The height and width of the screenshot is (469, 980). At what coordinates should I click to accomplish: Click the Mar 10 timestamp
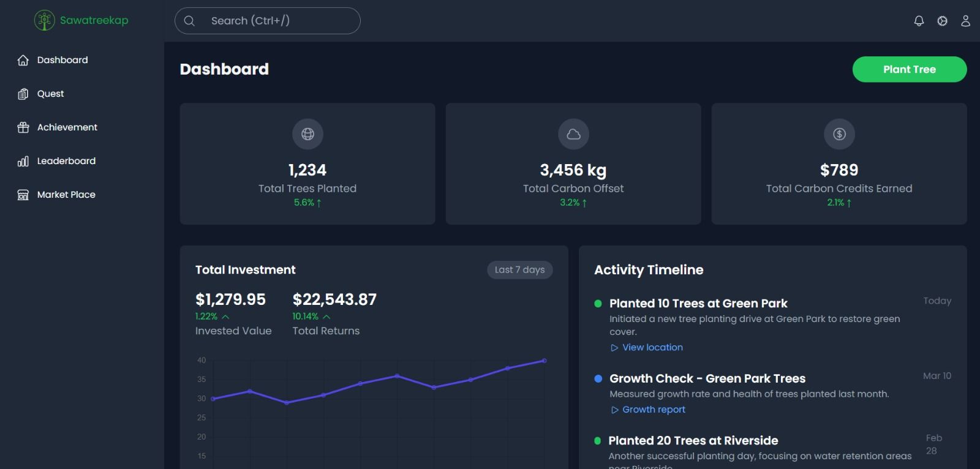[x=937, y=376]
